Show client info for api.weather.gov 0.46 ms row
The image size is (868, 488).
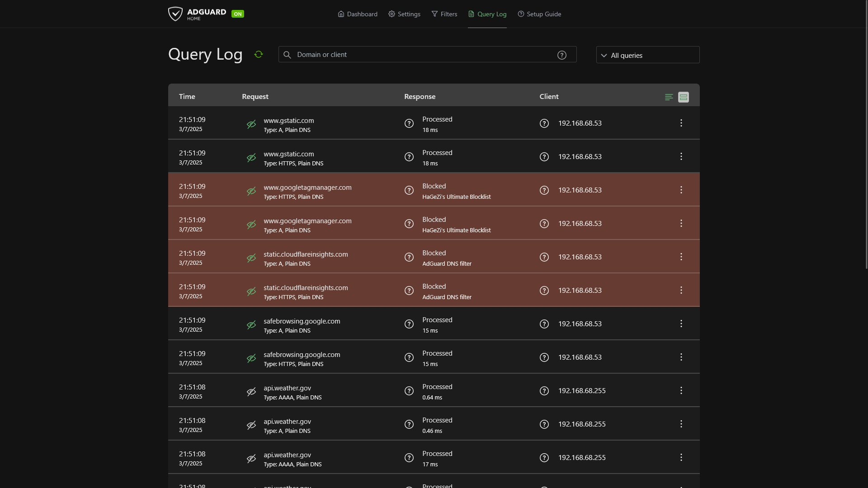pyautogui.click(x=544, y=424)
